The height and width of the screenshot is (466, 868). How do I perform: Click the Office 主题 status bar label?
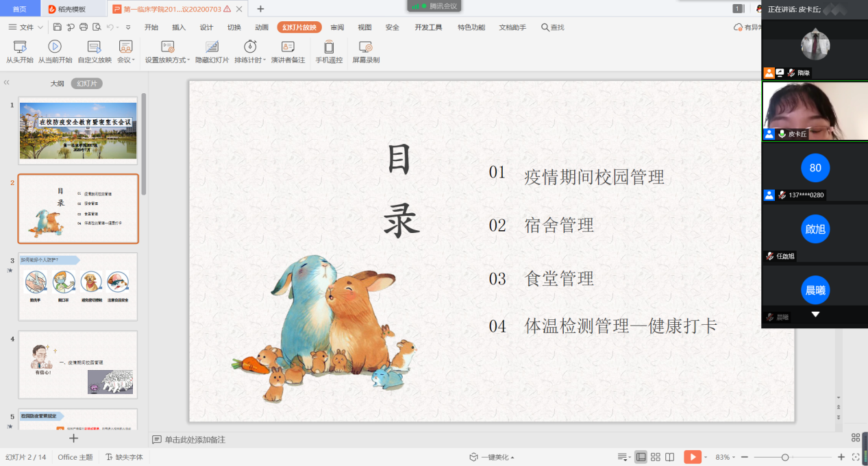point(75,457)
